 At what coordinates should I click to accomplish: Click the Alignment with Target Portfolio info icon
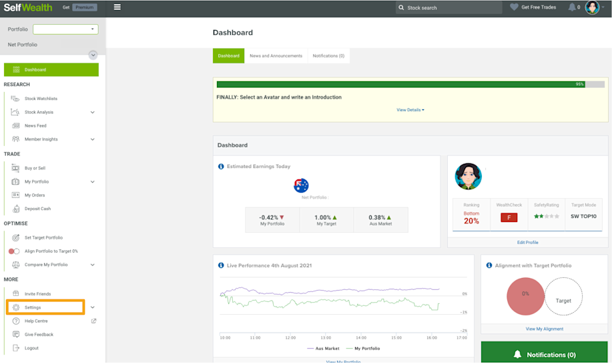point(489,265)
